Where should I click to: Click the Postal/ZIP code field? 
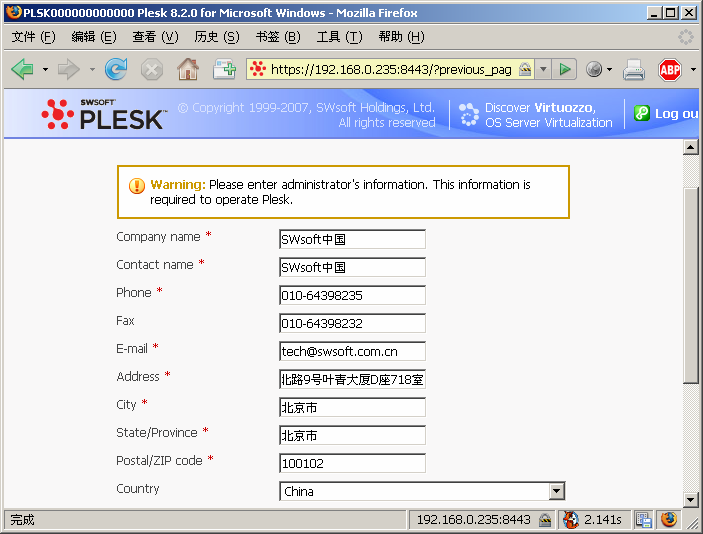point(352,463)
